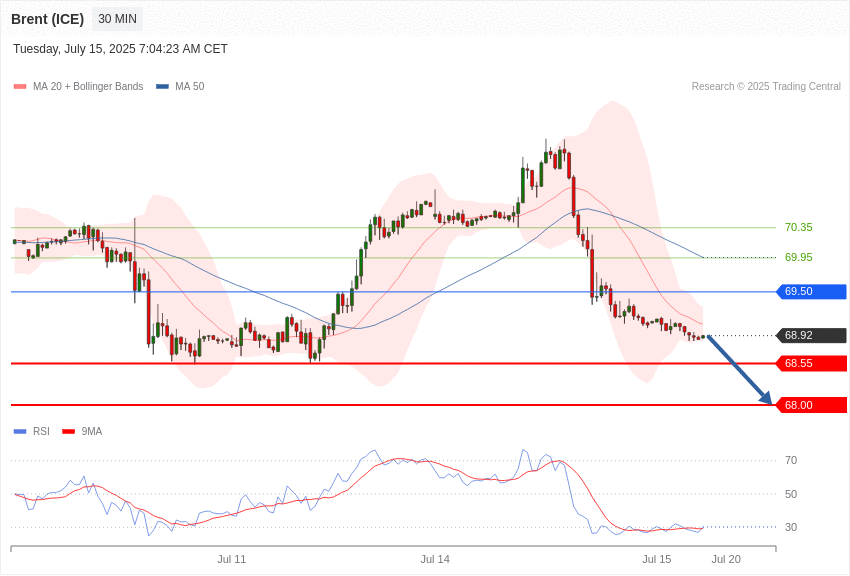Click the red 9MA legend swatch
Screen dimensions: 850x576
coord(69,432)
